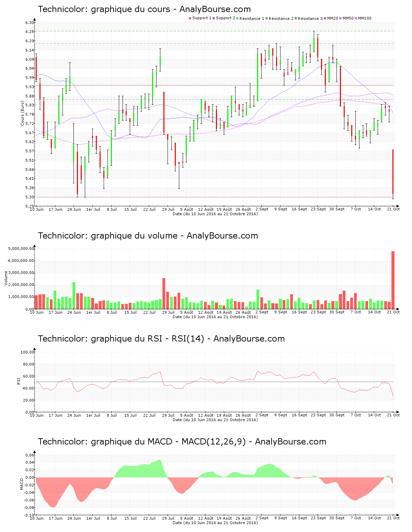This screenshot has height=532, width=412.
Task: Select the Résistance 2 legend label
Action: [281, 19]
